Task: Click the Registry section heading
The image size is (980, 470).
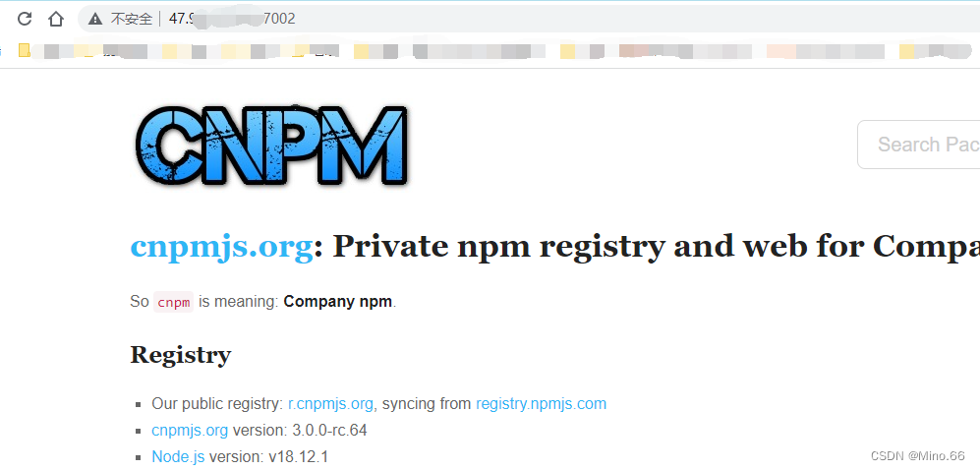Action: 181,355
